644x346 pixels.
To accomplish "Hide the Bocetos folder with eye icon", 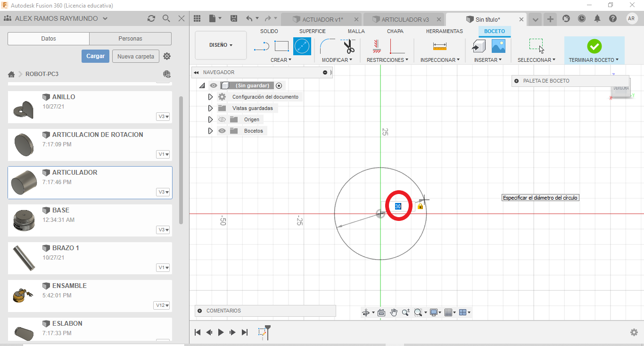I will coord(222,131).
